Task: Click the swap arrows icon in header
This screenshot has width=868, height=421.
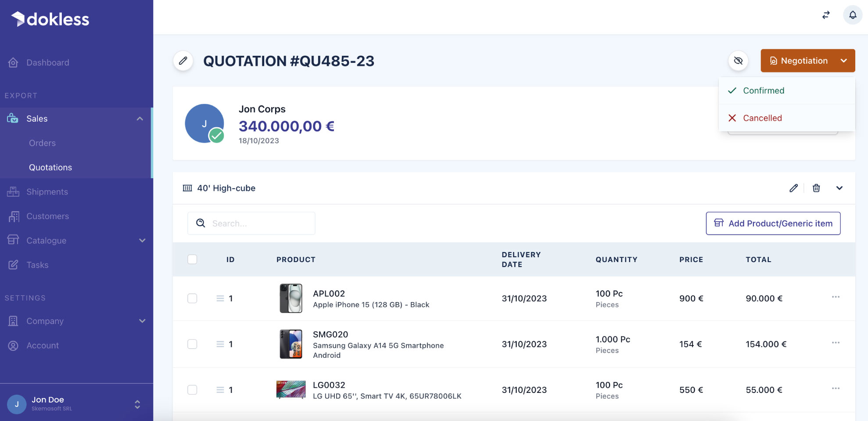Action: point(826,15)
